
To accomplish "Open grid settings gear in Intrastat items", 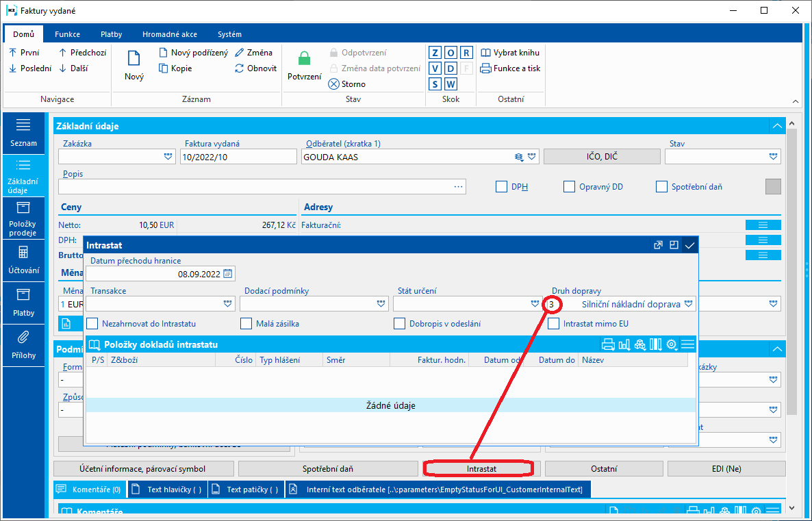I will (x=672, y=344).
